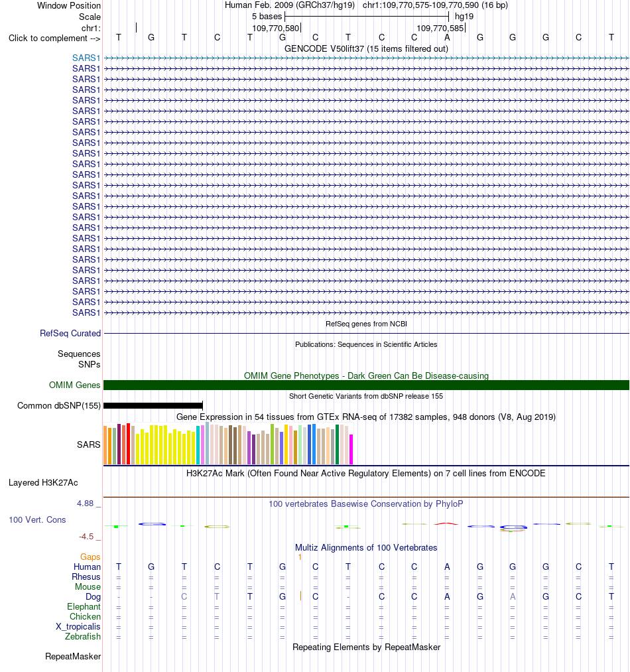Click the 109,770,580 coordinate tick label
Viewport: 630px width, 672px height.
[276, 29]
